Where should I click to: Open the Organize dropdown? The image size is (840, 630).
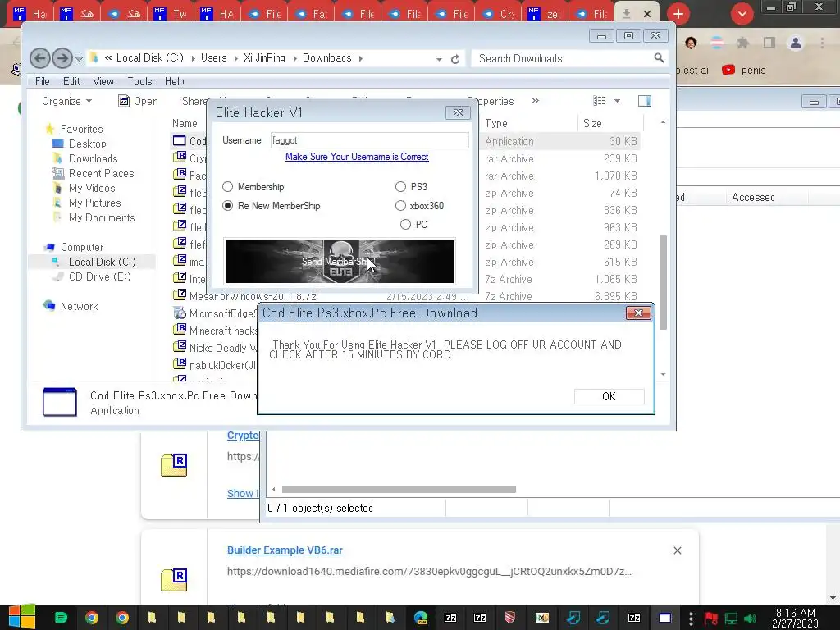click(67, 101)
